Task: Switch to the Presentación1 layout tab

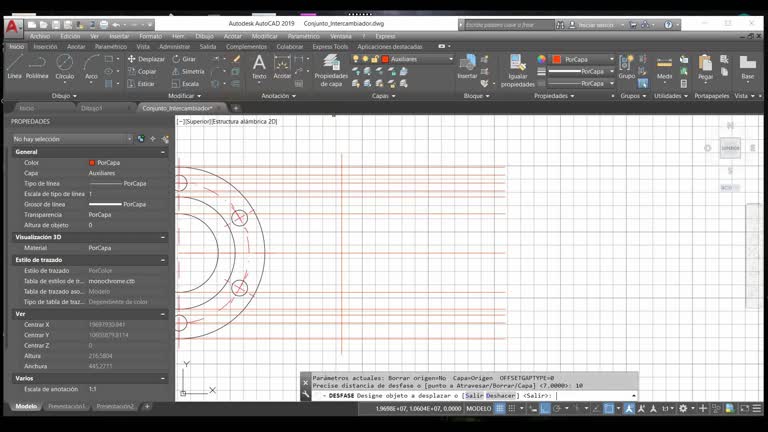Action: 67,407
